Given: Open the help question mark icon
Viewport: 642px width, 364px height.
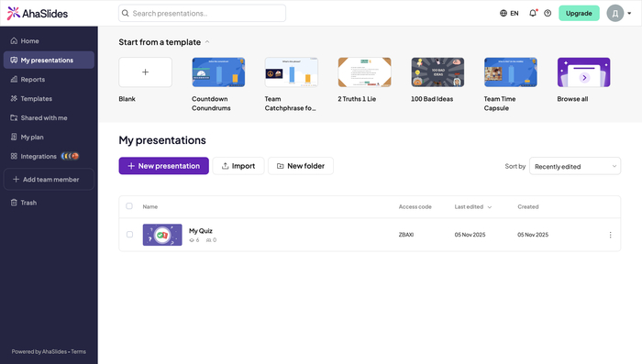Looking at the screenshot, I should click(x=548, y=13).
